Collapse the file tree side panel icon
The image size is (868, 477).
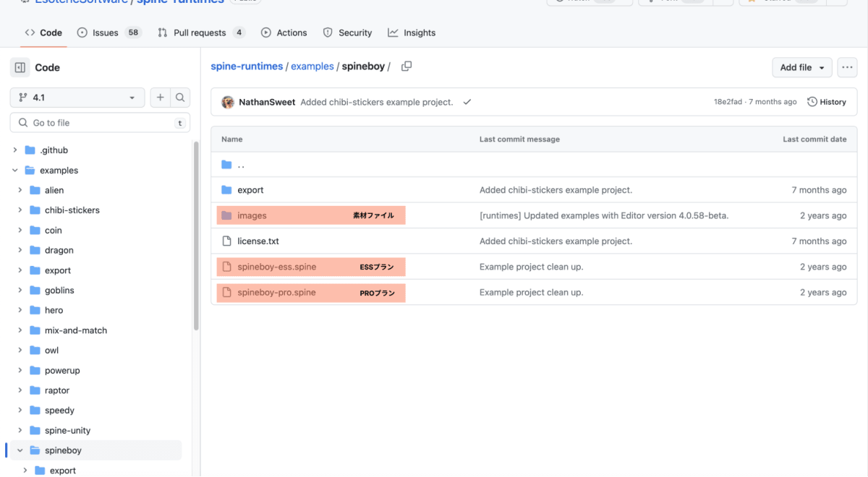[x=20, y=67]
